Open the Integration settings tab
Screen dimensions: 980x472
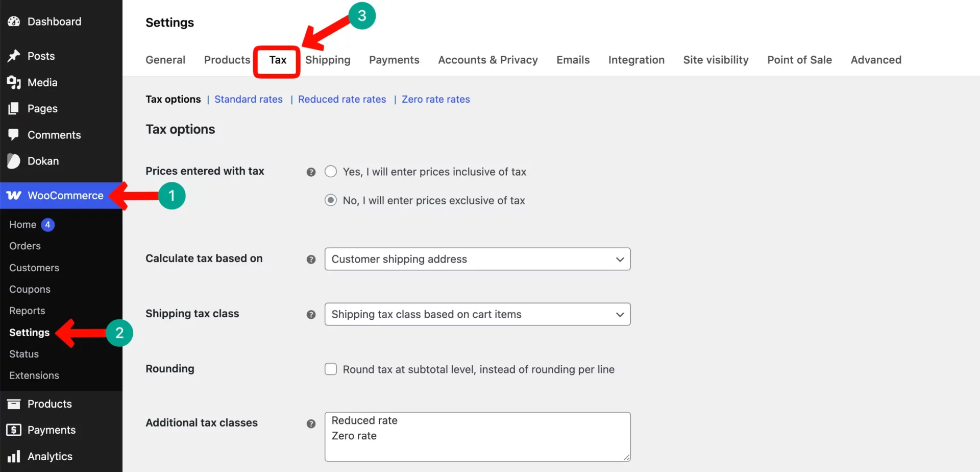636,60
